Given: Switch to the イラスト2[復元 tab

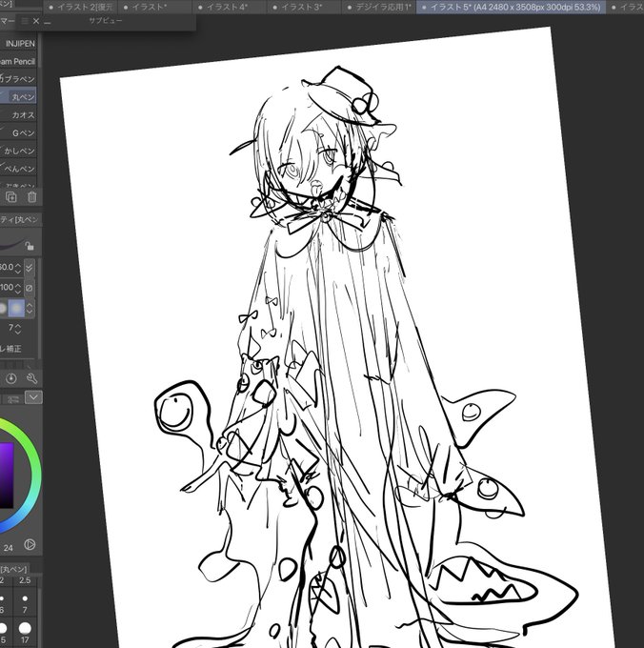Looking at the screenshot, I should click(x=81, y=7).
